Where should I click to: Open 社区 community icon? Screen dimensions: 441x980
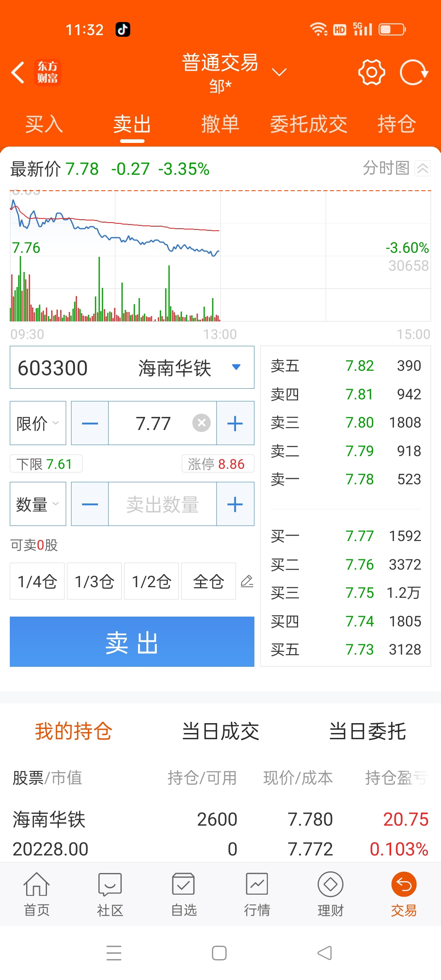(x=110, y=894)
